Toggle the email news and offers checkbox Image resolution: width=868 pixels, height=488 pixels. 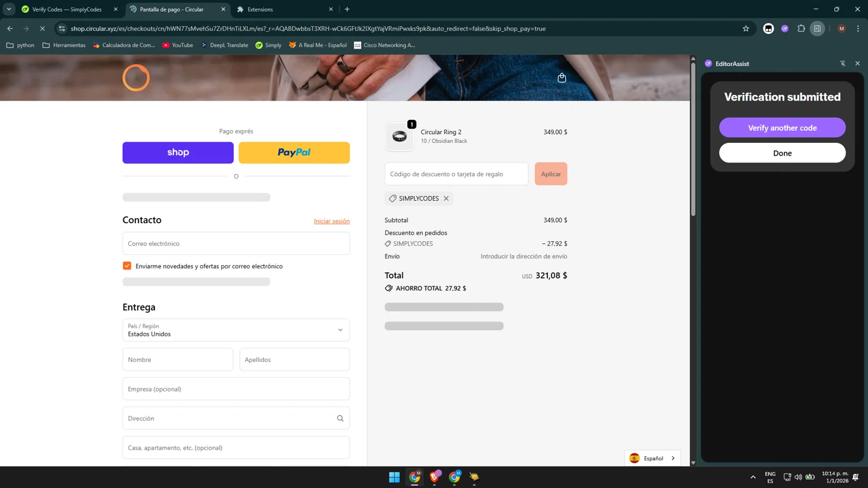(127, 266)
